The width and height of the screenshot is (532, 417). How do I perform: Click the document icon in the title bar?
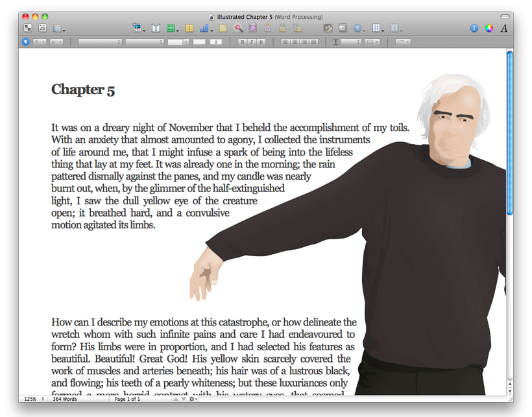212,17
